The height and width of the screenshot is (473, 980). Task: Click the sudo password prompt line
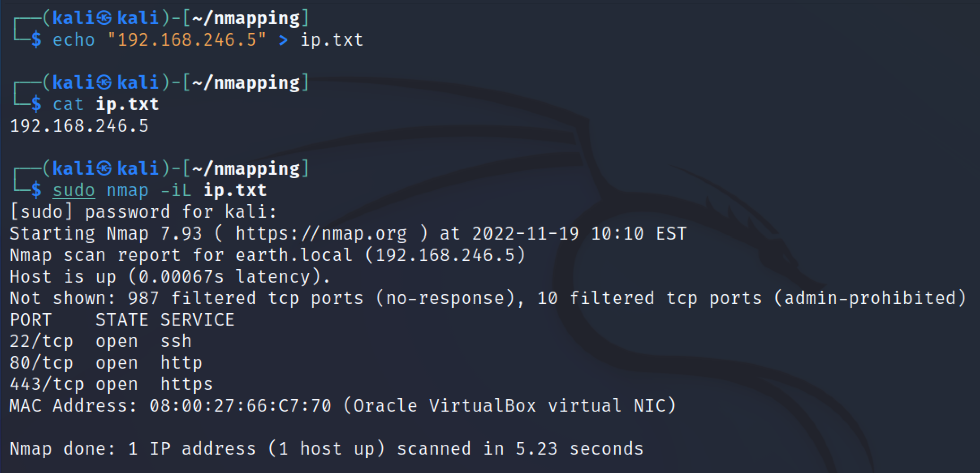click(x=143, y=212)
